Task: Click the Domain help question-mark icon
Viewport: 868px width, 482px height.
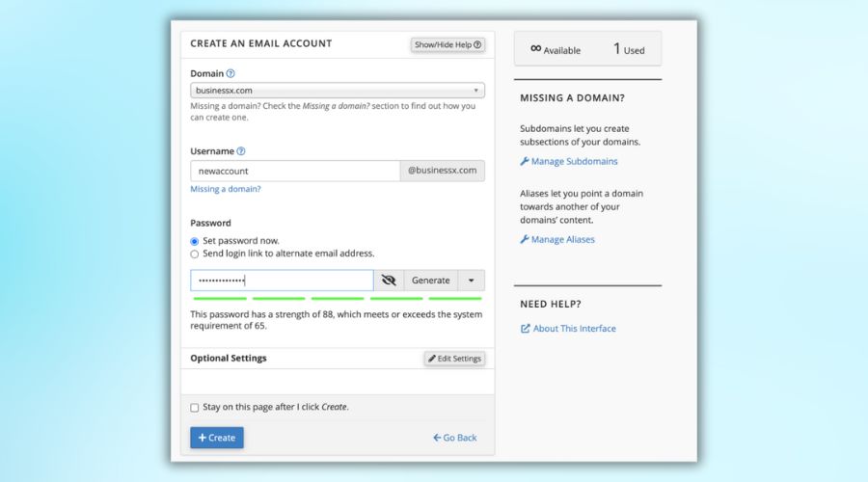Action: [x=231, y=73]
